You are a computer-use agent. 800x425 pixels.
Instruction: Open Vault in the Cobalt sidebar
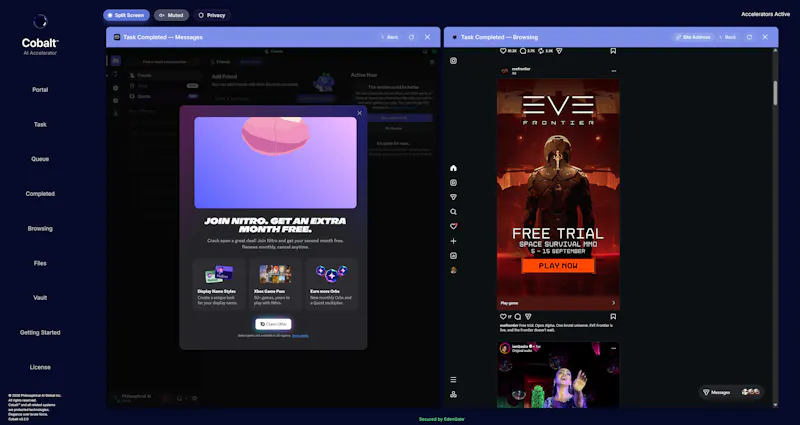click(40, 298)
